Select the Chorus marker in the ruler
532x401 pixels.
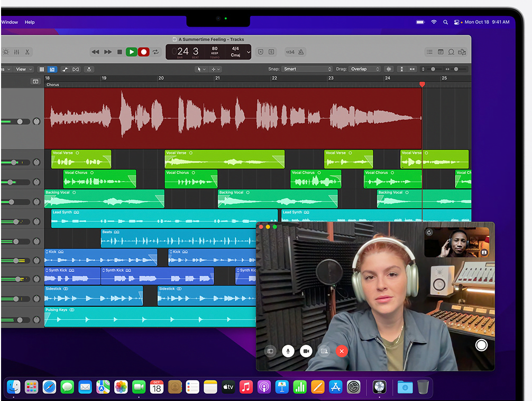(53, 85)
